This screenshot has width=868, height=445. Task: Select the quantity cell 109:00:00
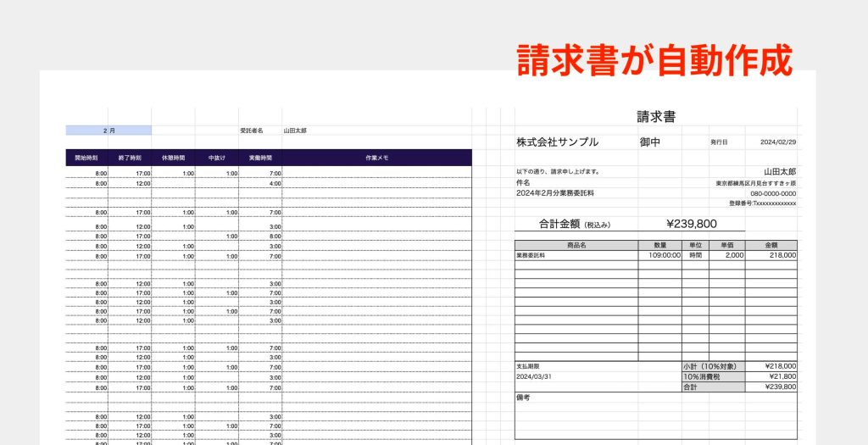tap(660, 254)
